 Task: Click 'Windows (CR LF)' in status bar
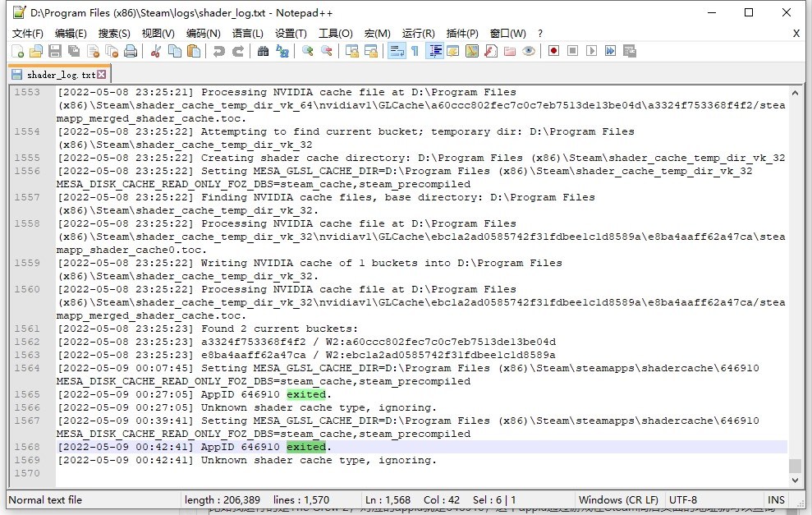618,500
